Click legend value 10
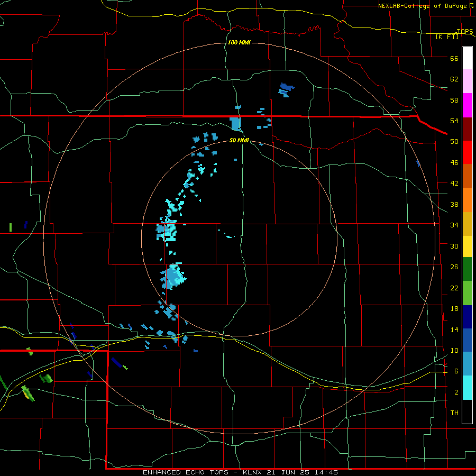The image size is (476, 476). tap(454, 350)
